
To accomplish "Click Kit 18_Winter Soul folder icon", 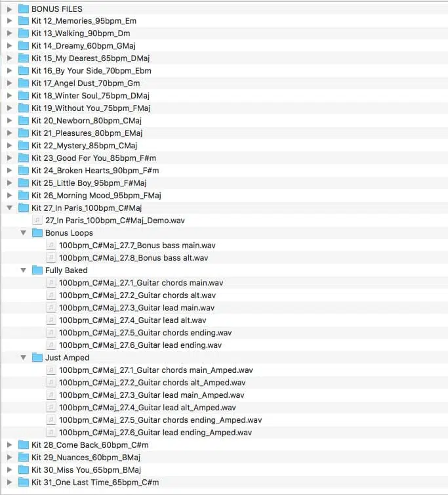I will (24, 96).
